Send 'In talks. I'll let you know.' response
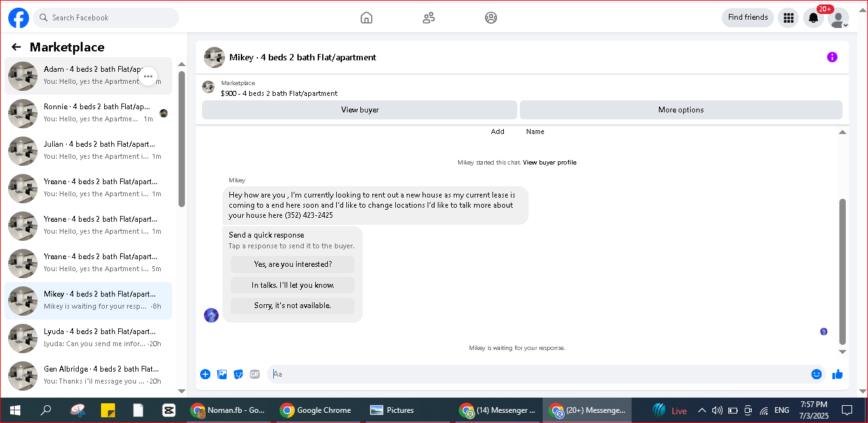Screen dimensions: 868x423 (292, 285)
